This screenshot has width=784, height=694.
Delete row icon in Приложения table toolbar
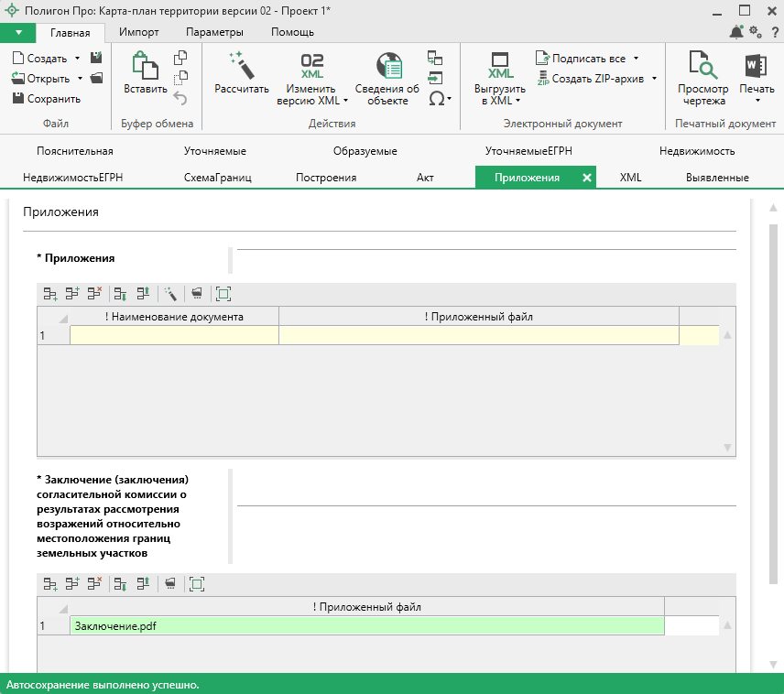[94, 294]
